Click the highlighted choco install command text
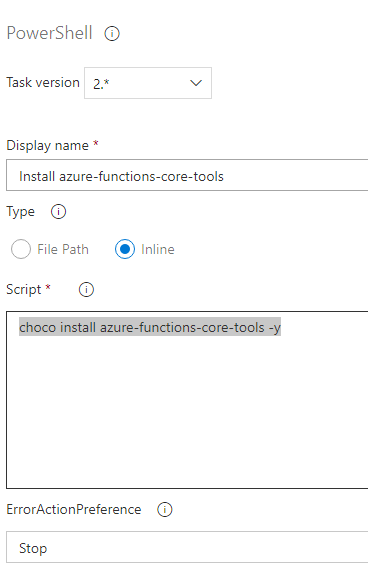 pos(150,328)
